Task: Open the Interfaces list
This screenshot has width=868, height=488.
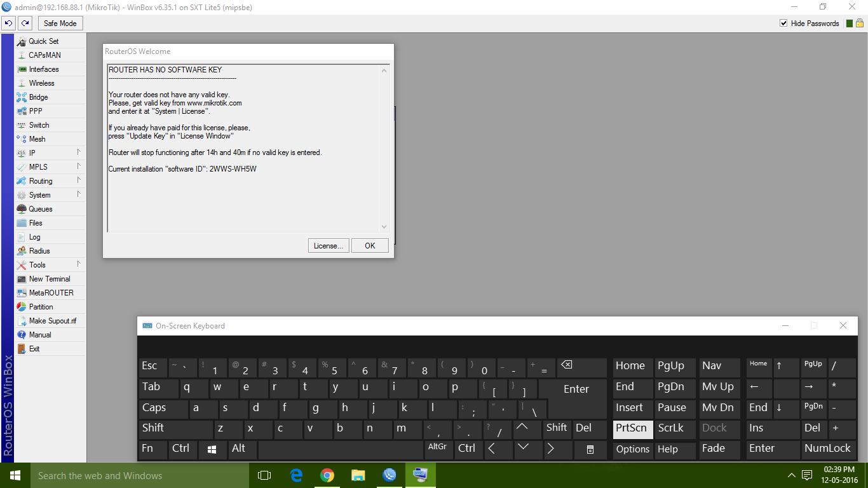Action: tap(50, 69)
